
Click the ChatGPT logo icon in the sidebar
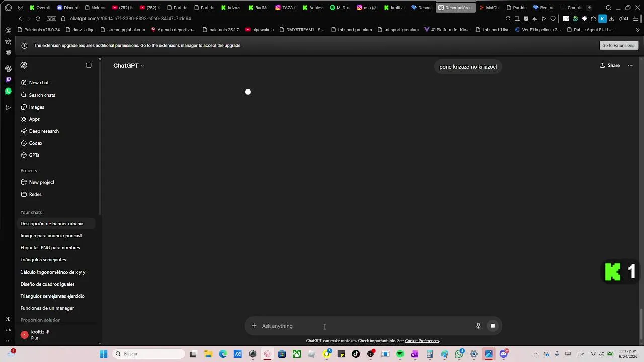[24, 65]
